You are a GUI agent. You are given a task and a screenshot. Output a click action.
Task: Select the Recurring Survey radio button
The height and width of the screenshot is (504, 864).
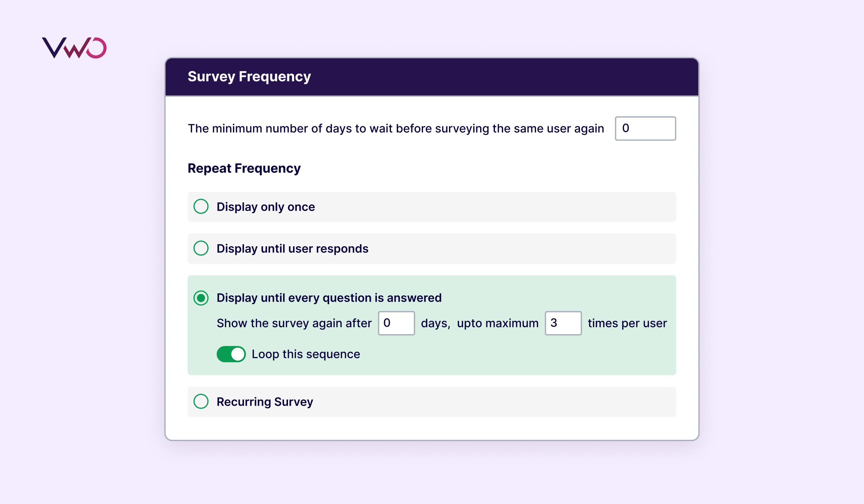(201, 401)
